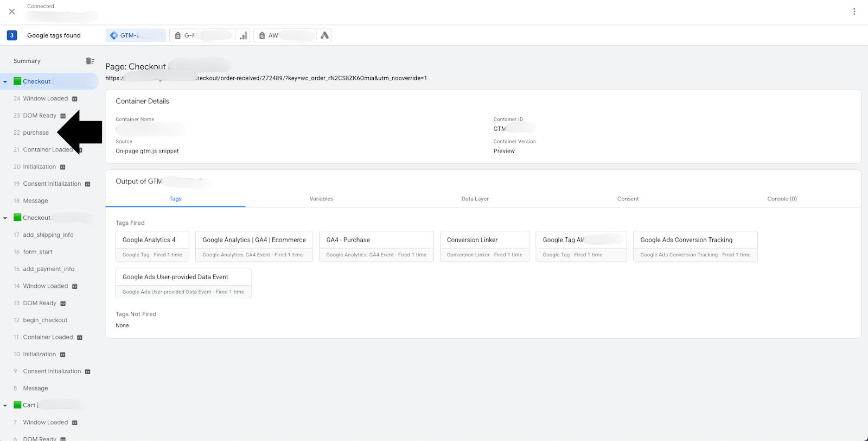Select the Cart page entry
Image resolution: width=868 pixels, height=441 pixels.
49,405
